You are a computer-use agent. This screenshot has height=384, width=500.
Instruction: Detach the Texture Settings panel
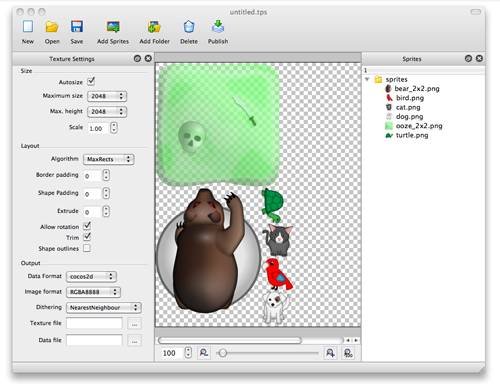point(137,59)
